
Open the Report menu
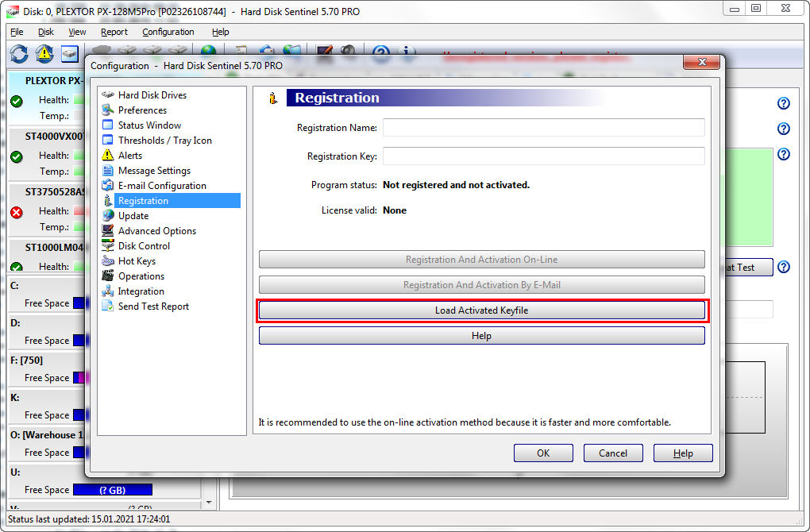click(114, 32)
